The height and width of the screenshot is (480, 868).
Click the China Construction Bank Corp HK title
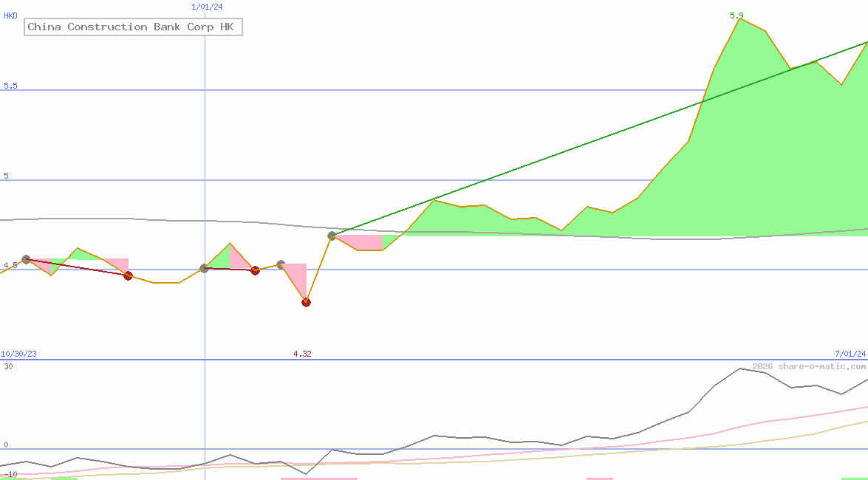(x=133, y=27)
